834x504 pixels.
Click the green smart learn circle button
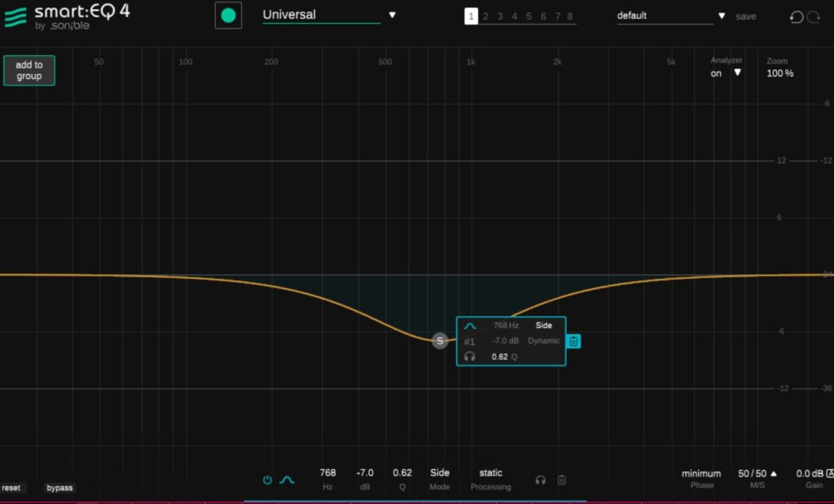228,15
